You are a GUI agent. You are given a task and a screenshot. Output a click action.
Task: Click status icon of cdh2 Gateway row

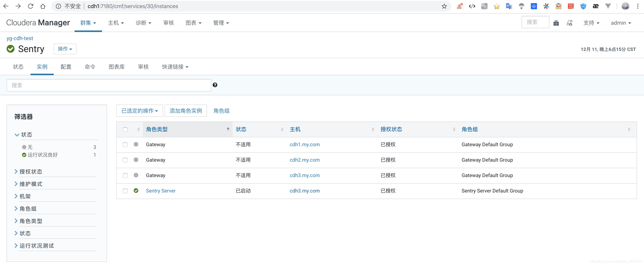(x=136, y=160)
